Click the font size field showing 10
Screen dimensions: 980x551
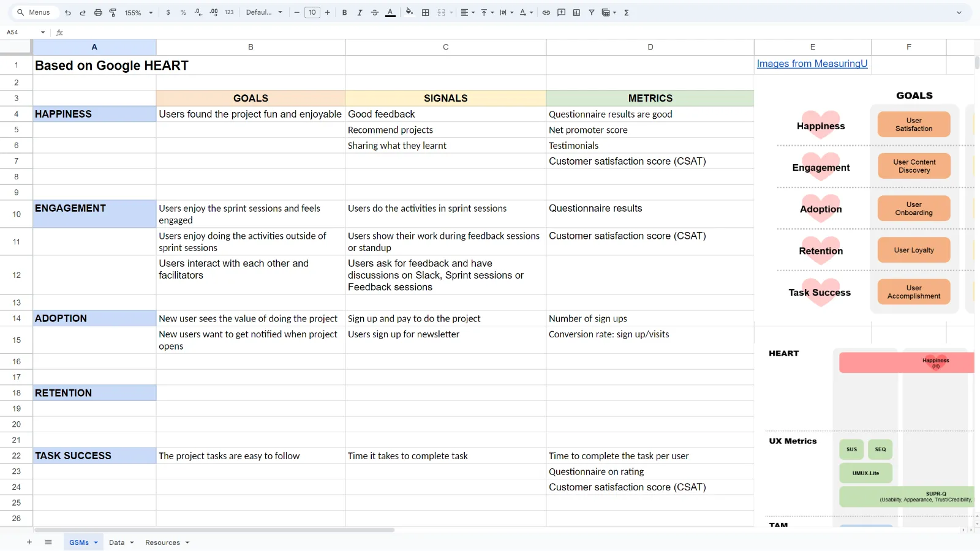pyautogui.click(x=312, y=12)
